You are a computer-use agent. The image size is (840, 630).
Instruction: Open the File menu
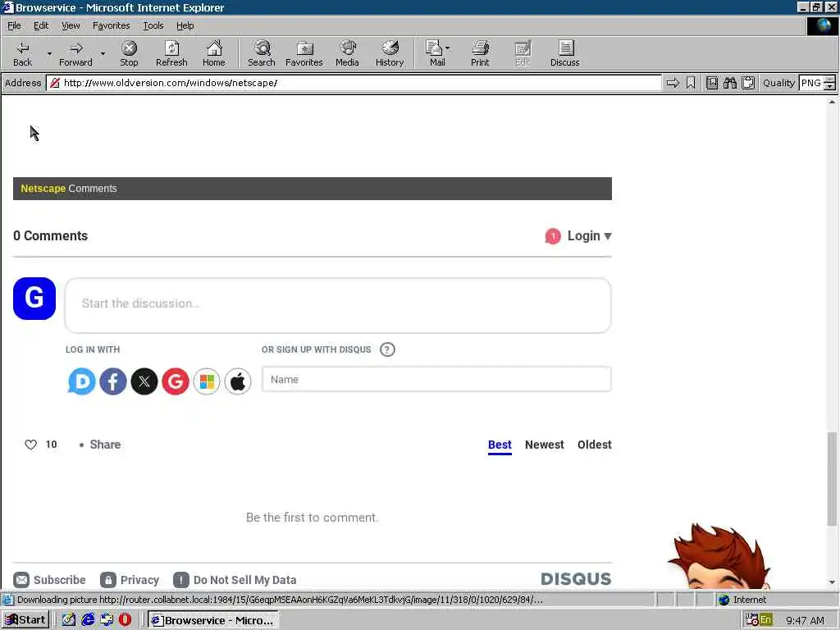point(14,25)
